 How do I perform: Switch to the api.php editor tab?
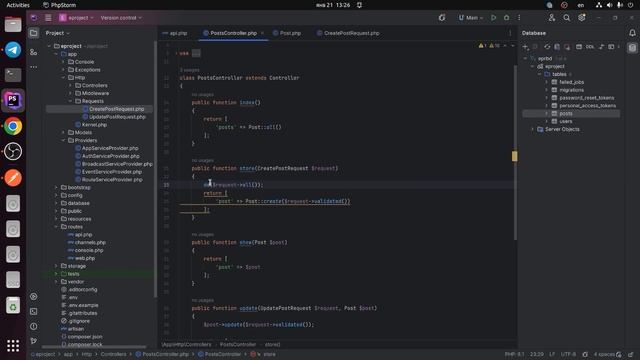(175, 33)
